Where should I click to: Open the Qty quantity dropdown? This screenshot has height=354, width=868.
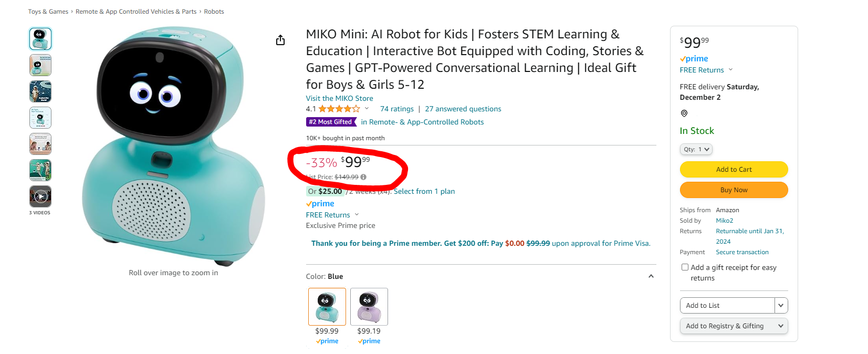(x=696, y=149)
